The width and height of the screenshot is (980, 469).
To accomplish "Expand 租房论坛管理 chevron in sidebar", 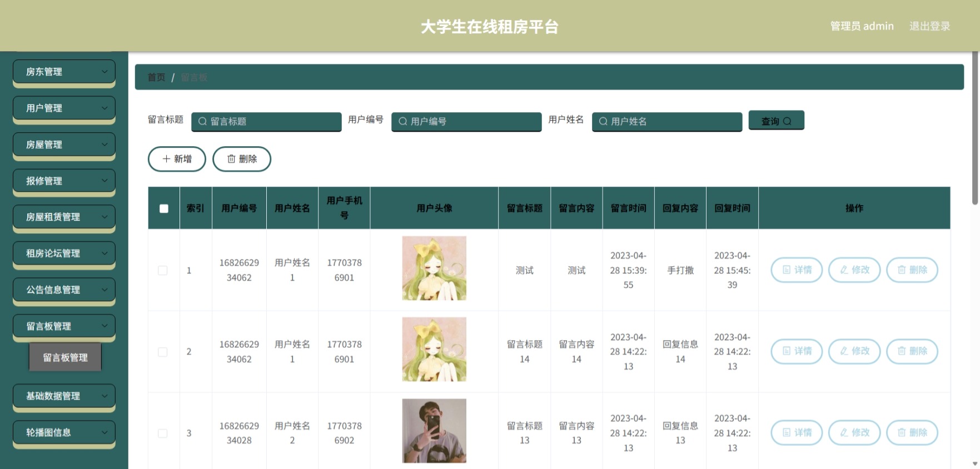I will click(x=105, y=253).
